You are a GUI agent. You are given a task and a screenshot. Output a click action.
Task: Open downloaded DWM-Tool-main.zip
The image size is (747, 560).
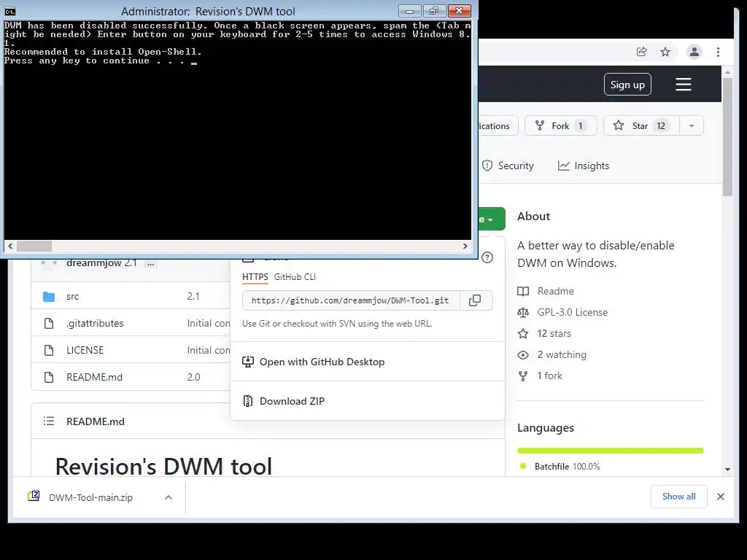[x=90, y=497]
